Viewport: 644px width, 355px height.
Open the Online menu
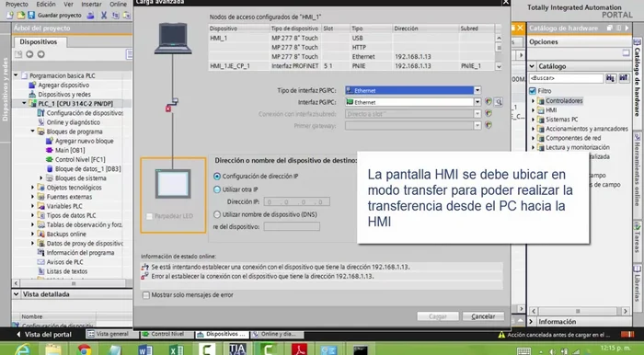(119, 4)
